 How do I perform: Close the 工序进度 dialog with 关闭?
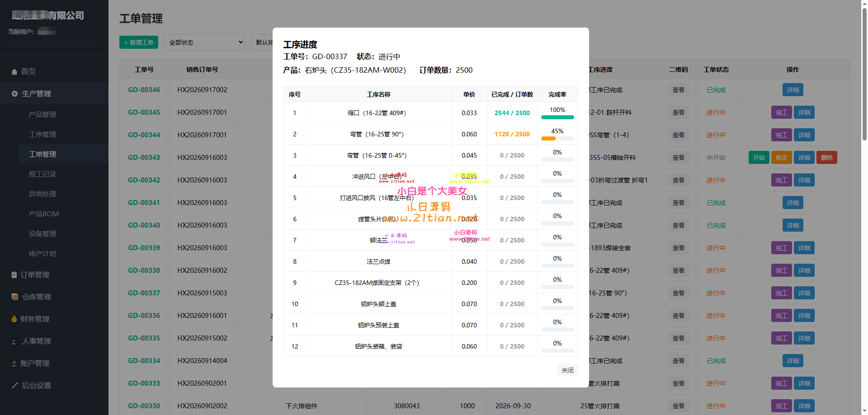coord(567,370)
